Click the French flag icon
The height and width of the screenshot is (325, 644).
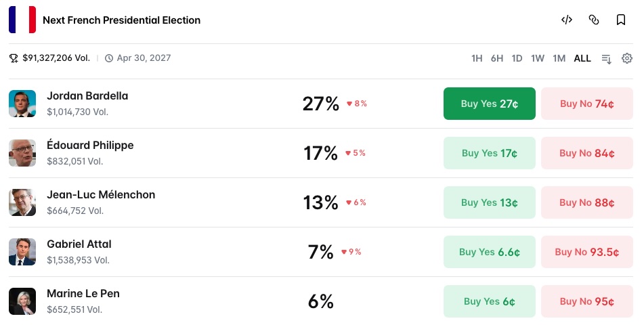point(22,20)
